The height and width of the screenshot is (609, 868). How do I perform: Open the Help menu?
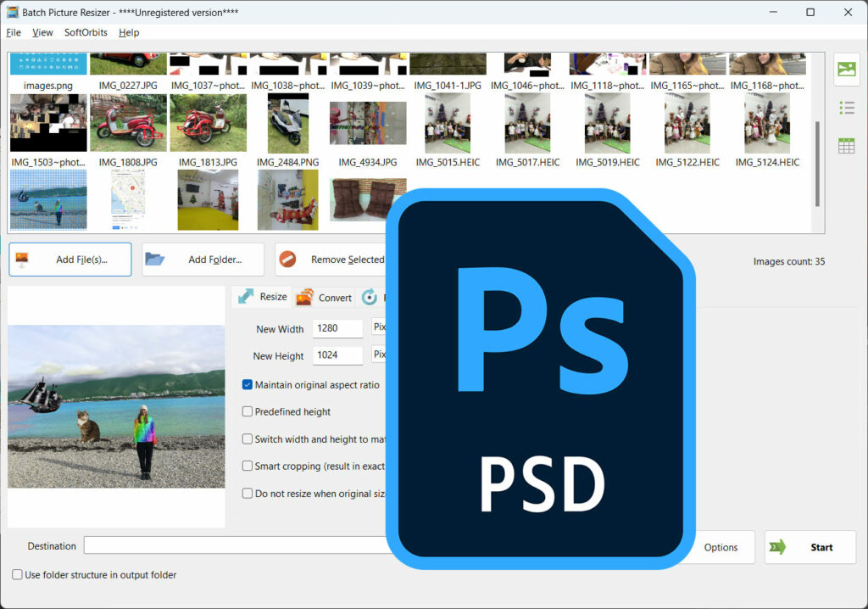[x=129, y=32]
